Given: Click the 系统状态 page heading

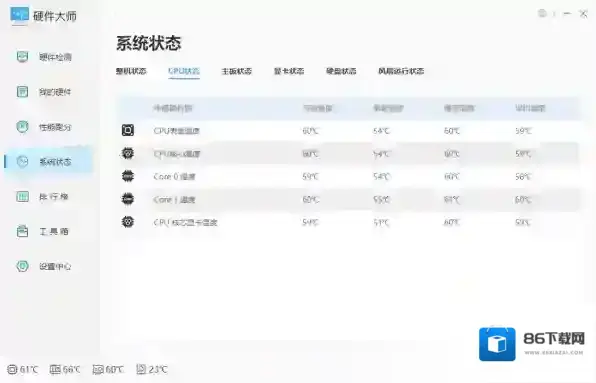Looking at the screenshot, I should [x=149, y=43].
